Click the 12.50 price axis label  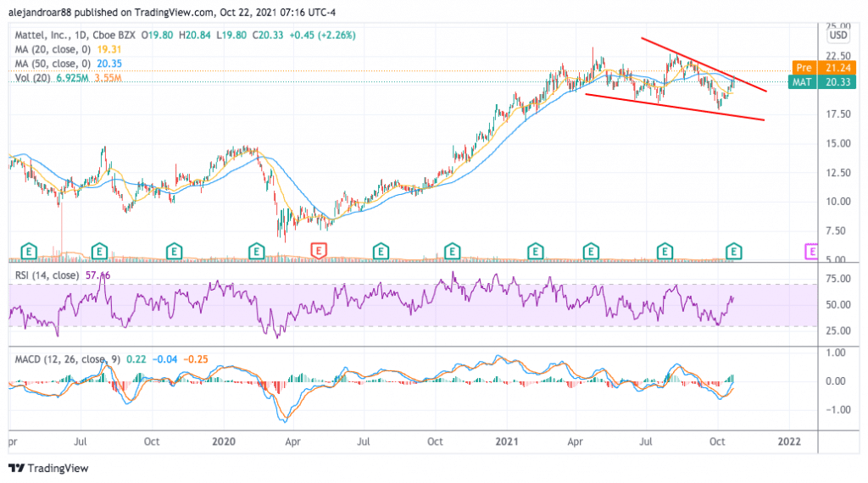pyautogui.click(x=838, y=173)
